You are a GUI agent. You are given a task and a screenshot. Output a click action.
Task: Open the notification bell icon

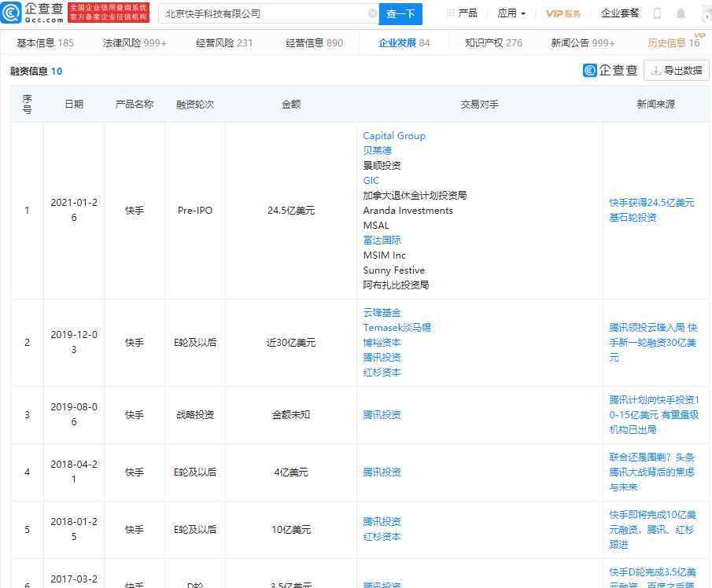click(681, 13)
